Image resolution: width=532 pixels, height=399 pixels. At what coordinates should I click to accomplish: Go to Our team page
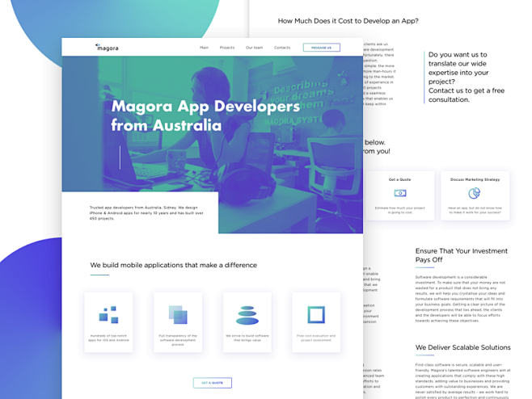[254, 48]
